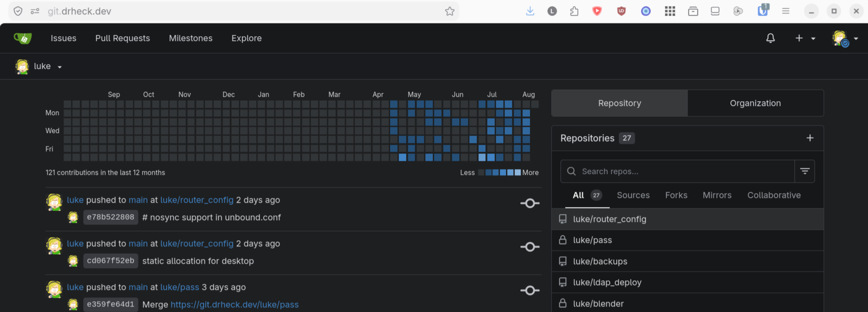
Task: Open the Firefox application menu
Action: point(786,11)
